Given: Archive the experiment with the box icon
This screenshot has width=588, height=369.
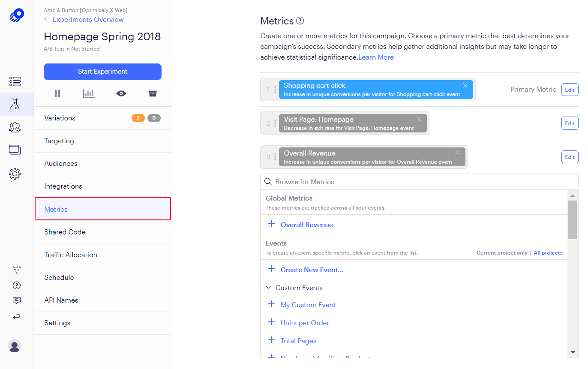Looking at the screenshot, I should coord(153,93).
